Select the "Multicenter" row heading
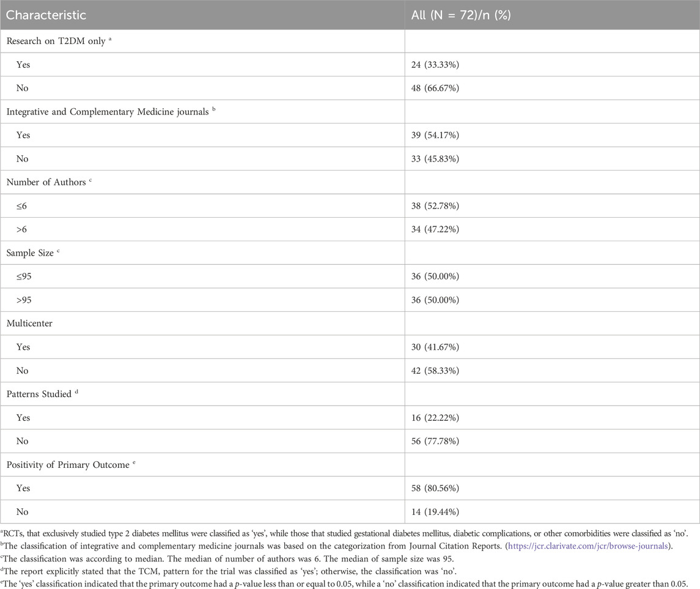 coord(29,324)
